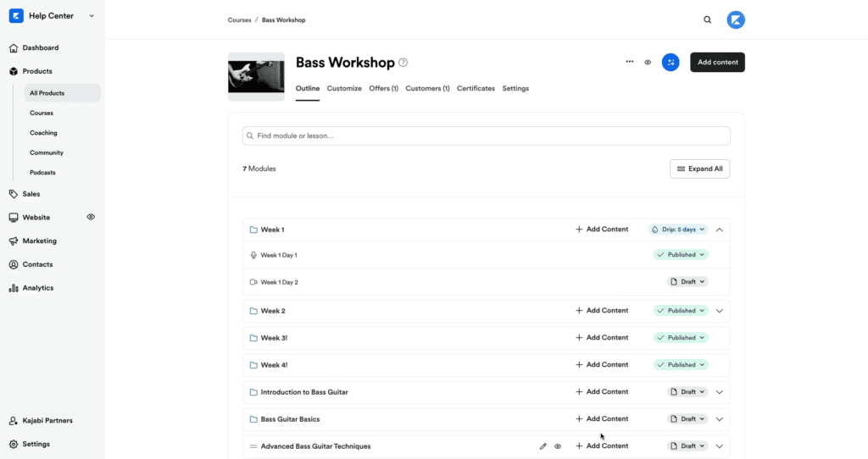Open the profile avatar at top right
This screenshot has width=868, height=459.
(x=736, y=20)
